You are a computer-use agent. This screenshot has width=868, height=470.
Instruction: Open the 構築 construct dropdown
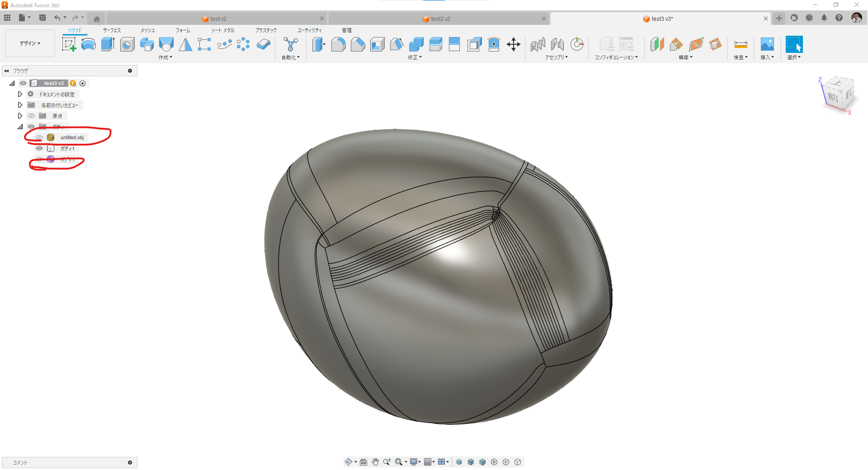[685, 57]
